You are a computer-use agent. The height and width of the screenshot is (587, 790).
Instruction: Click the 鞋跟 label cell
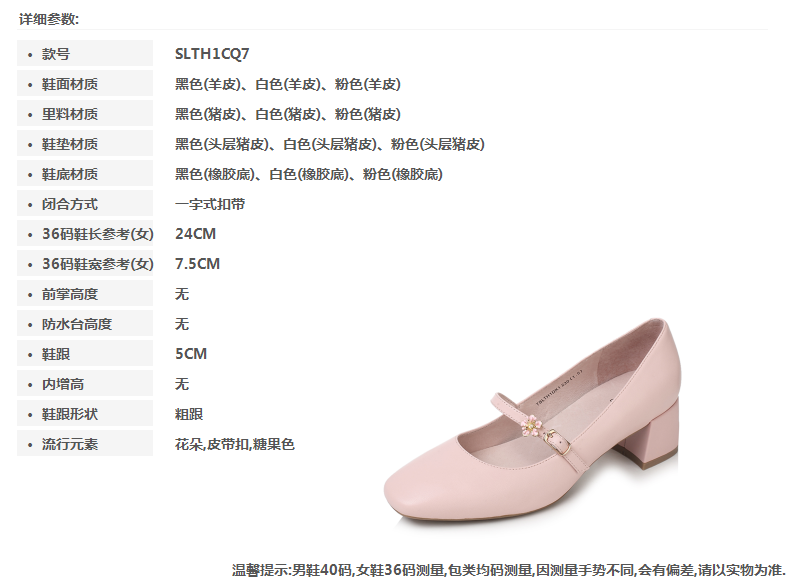85,354
